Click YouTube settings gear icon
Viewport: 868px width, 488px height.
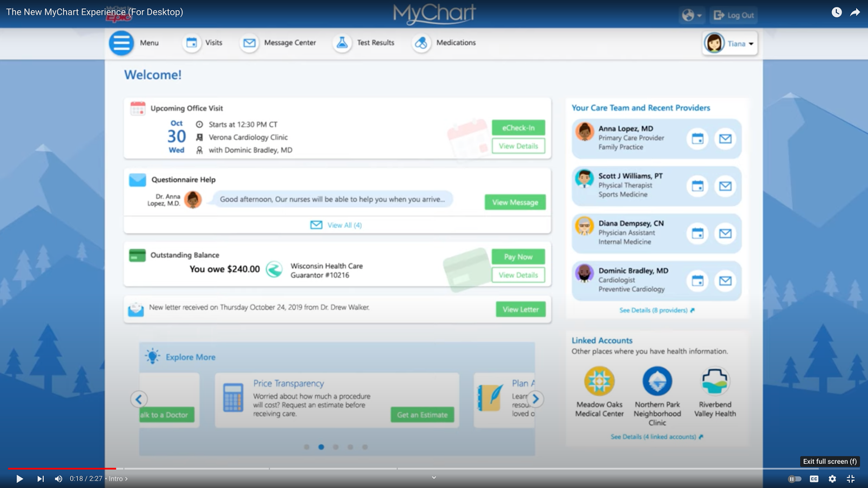click(x=832, y=479)
